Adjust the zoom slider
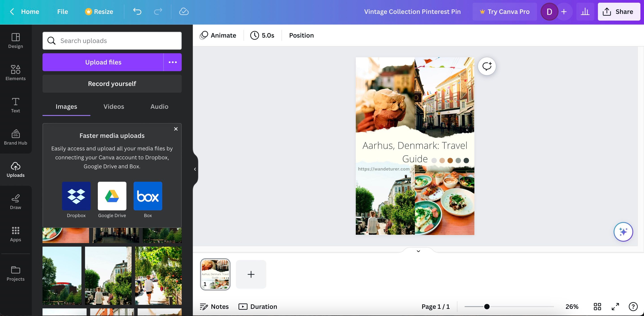The image size is (644, 316). click(x=486, y=307)
